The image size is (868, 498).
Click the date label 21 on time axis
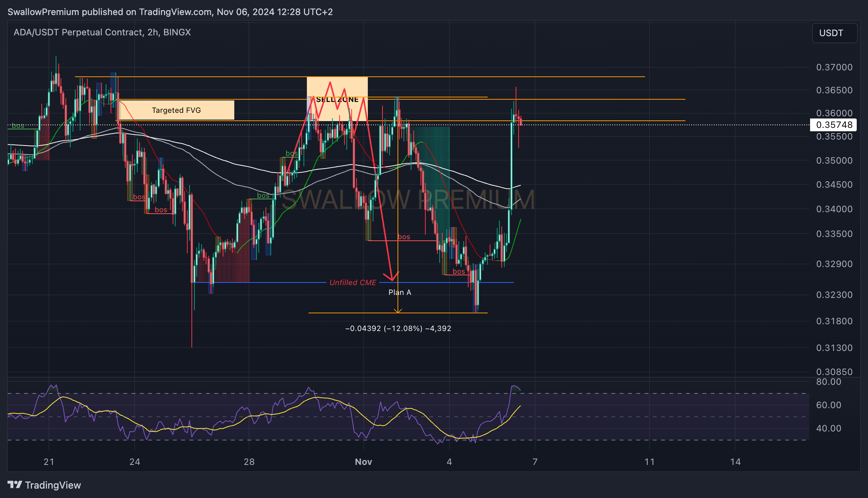coord(49,462)
